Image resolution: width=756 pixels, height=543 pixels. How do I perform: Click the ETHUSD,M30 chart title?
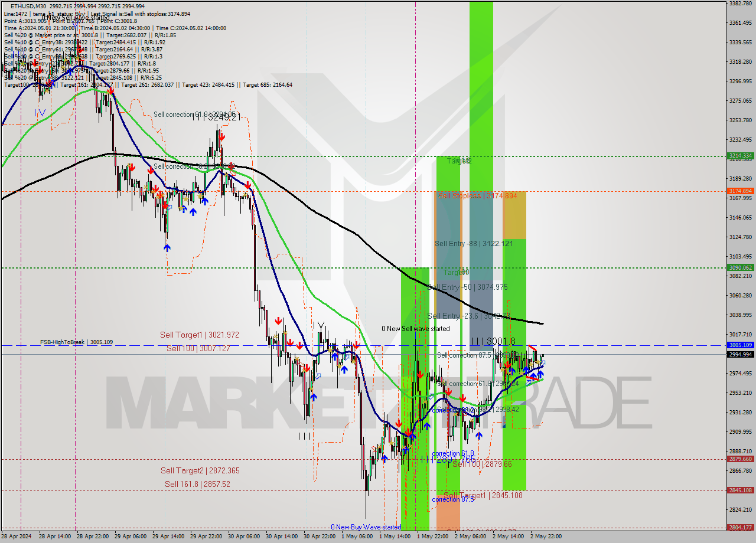click(x=28, y=6)
